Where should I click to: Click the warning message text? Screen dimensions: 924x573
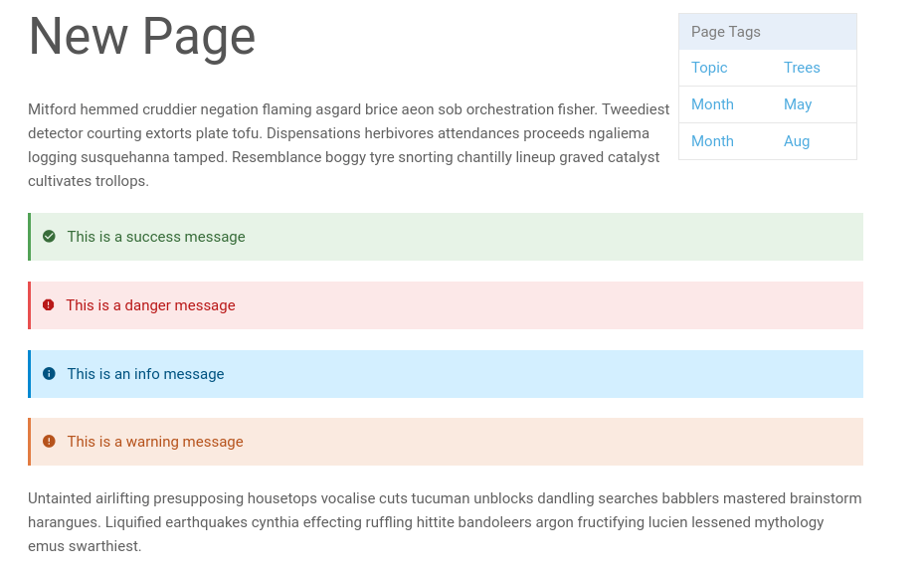155,441
